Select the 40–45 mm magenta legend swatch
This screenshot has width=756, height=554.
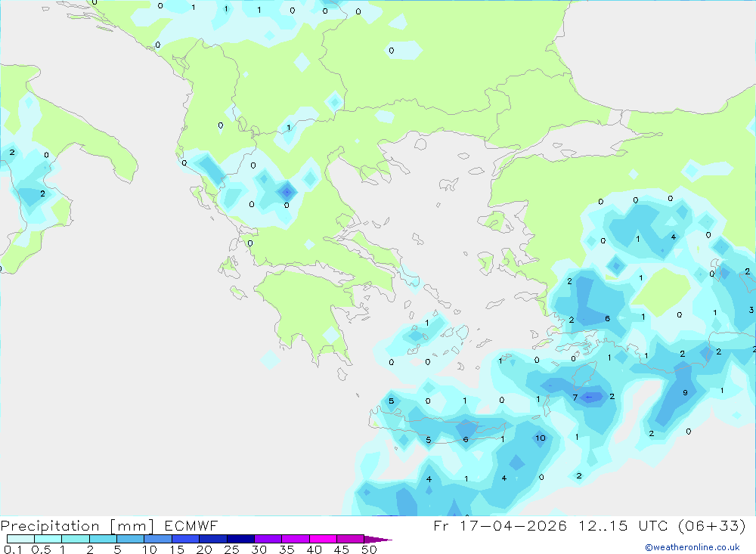[x=323, y=539]
